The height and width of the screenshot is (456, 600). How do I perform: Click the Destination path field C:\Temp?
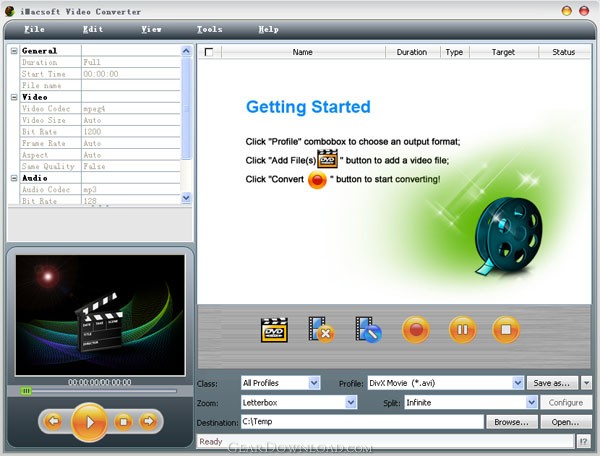[362, 422]
